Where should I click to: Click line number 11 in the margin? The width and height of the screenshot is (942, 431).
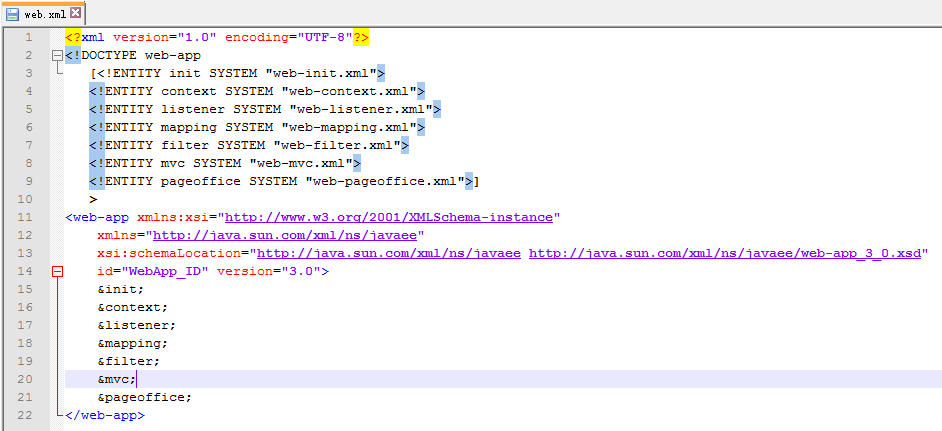tap(26, 218)
